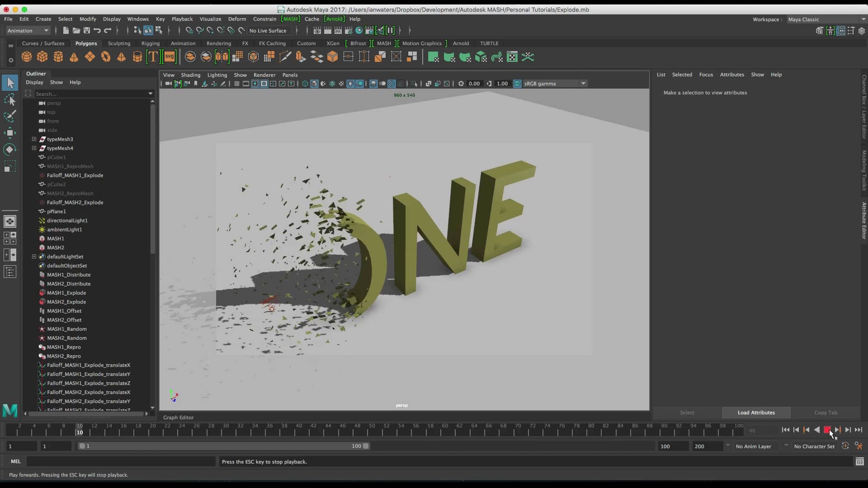Create a polygon cone from shelf
Screen dimensions: 868x488
74,57
